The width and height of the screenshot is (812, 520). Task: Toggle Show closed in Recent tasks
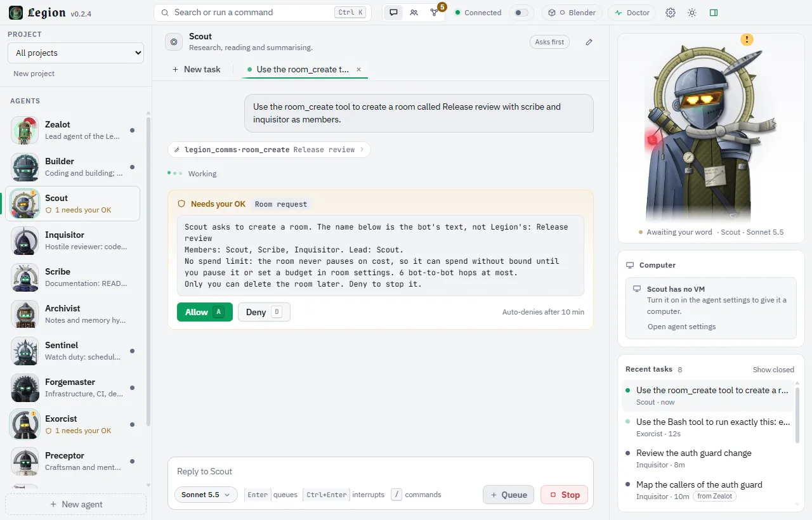(x=773, y=370)
